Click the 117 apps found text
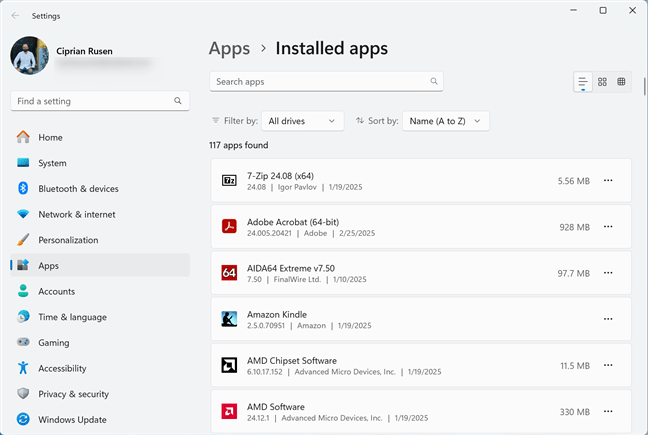The image size is (648, 435). (238, 145)
